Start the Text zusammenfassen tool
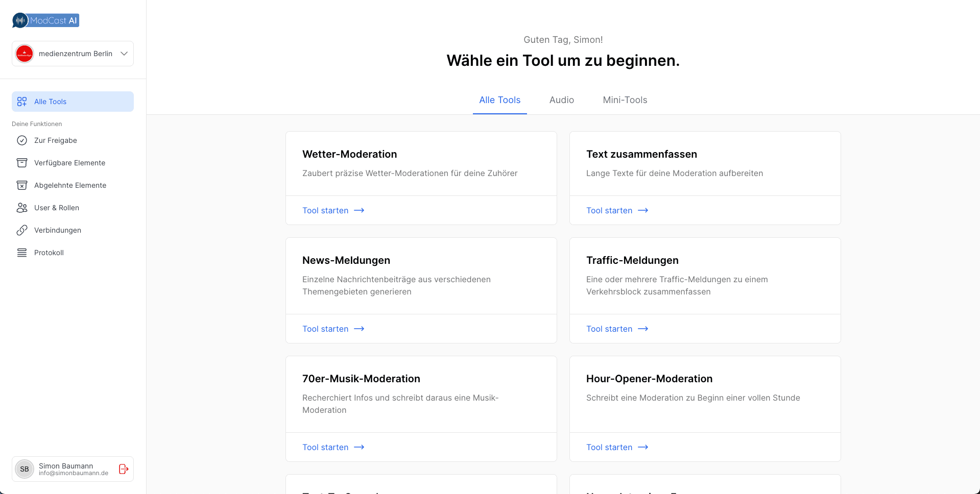The height and width of the screenshot is (494, 980). (617, 210)
